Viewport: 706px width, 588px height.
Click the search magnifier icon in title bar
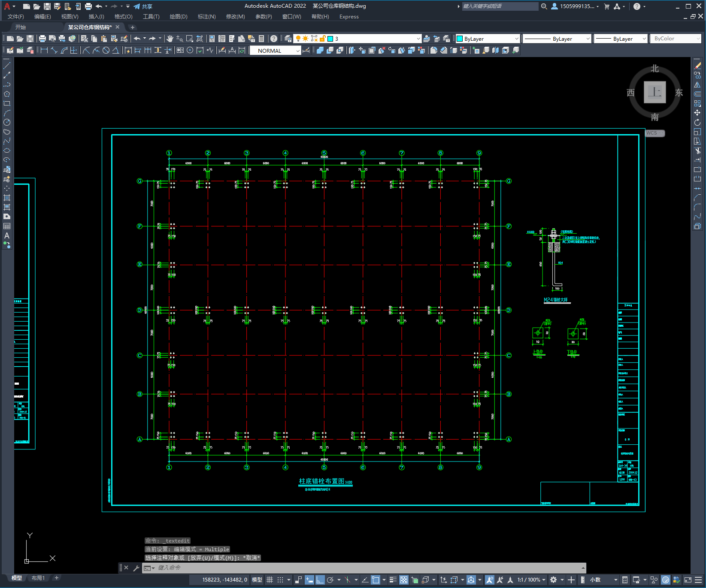pyautogui.click(x=544, y=6)
